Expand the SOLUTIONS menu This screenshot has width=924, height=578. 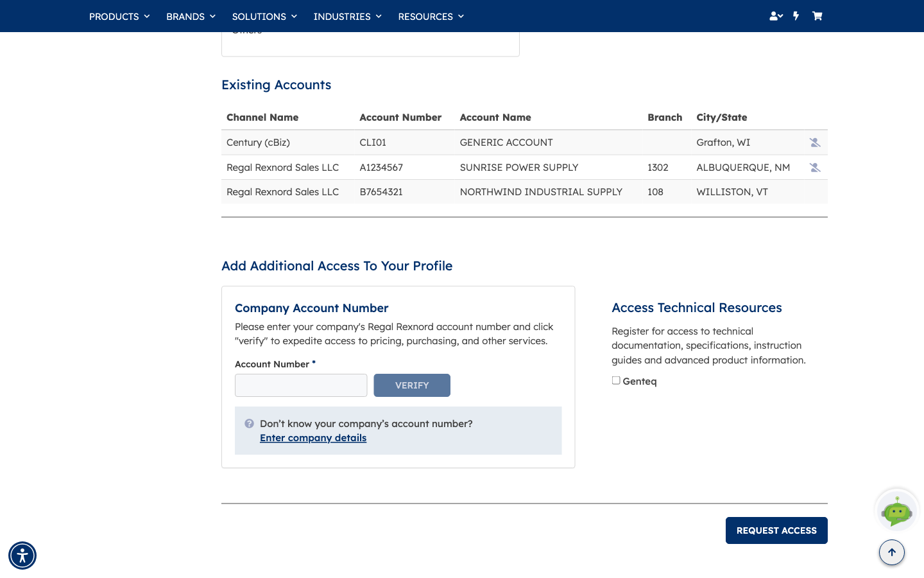coord(264,17)
